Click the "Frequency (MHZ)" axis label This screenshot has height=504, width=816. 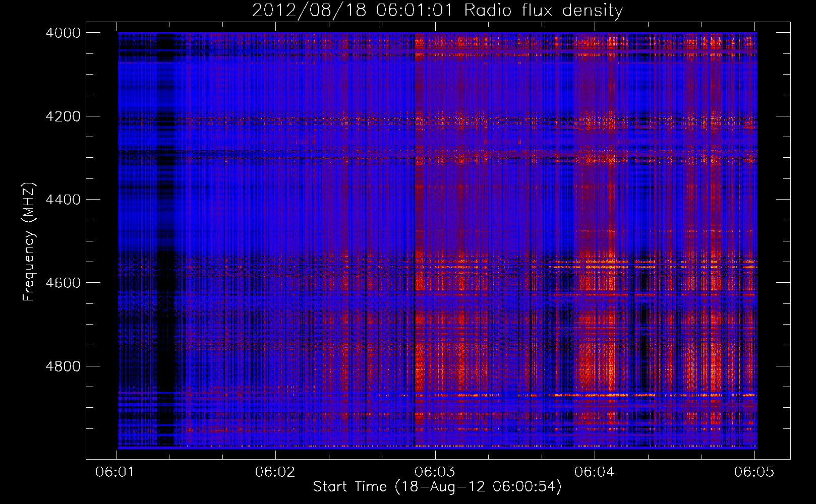[x=29, y=242]
